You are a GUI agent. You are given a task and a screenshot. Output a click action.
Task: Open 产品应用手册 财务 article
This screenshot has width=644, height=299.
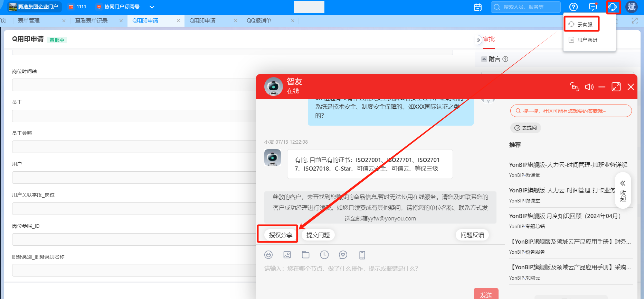[x=570, y=242]
